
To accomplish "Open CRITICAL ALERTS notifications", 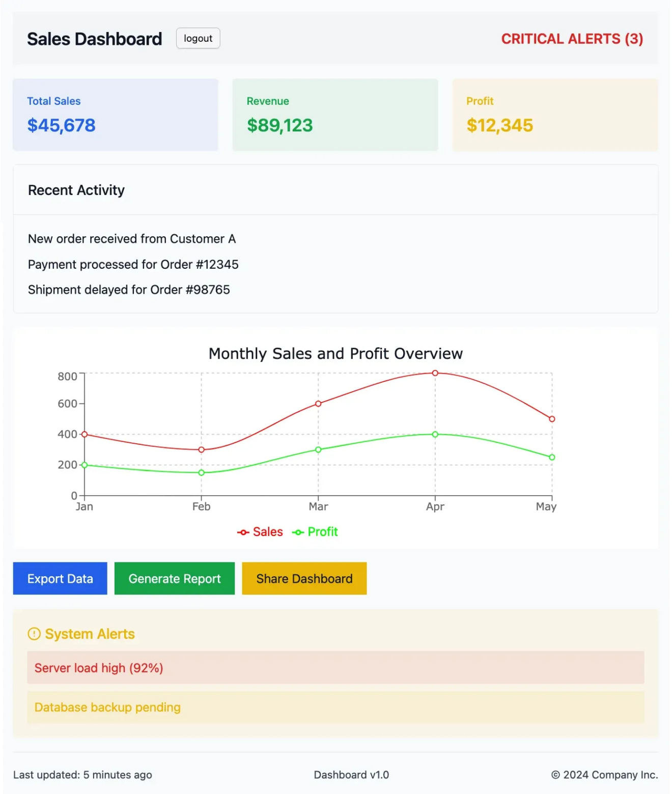I will point(572,39).
